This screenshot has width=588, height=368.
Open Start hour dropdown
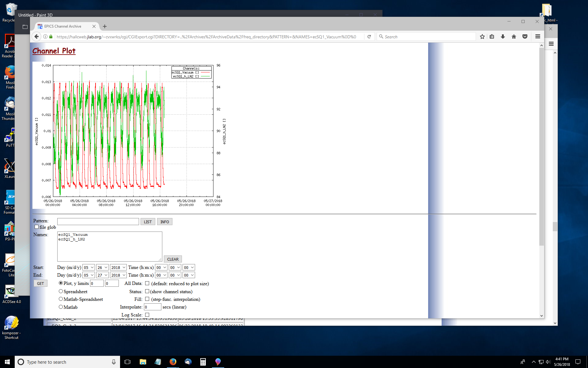[x=161, y=267]
